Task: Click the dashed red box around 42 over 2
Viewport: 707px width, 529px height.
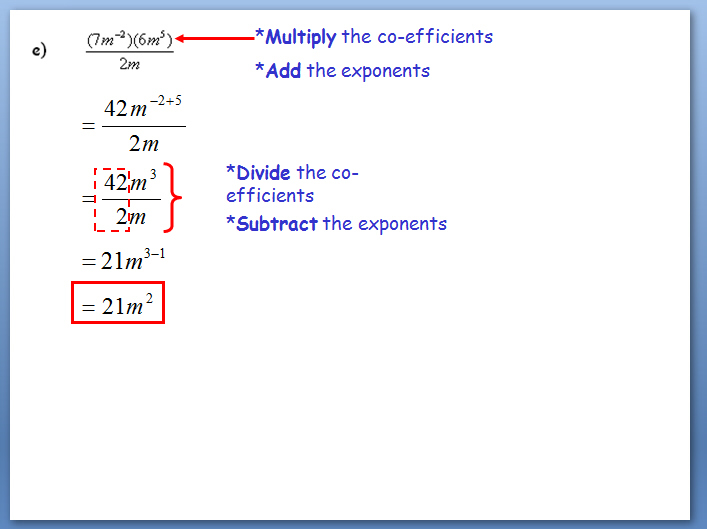Action: tap(111, 199)
